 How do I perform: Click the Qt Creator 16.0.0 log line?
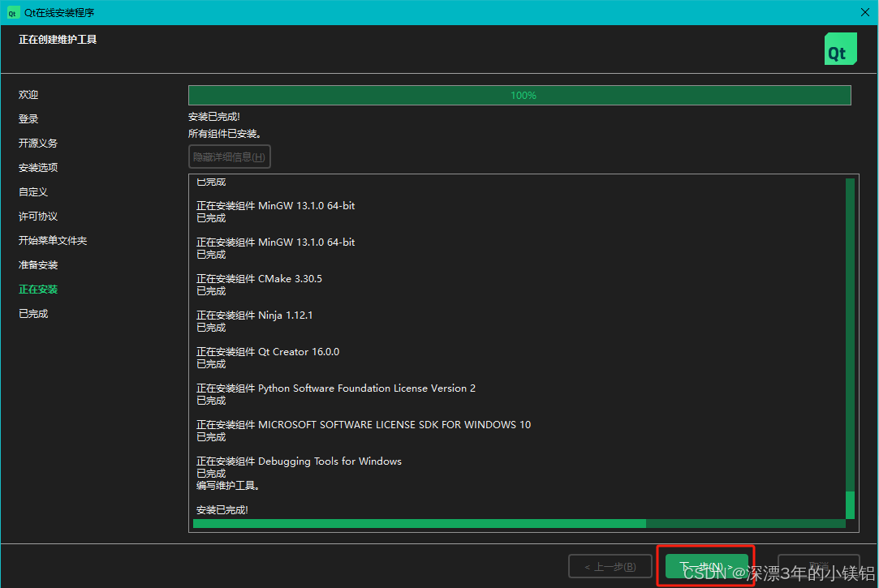coord(268,352)
